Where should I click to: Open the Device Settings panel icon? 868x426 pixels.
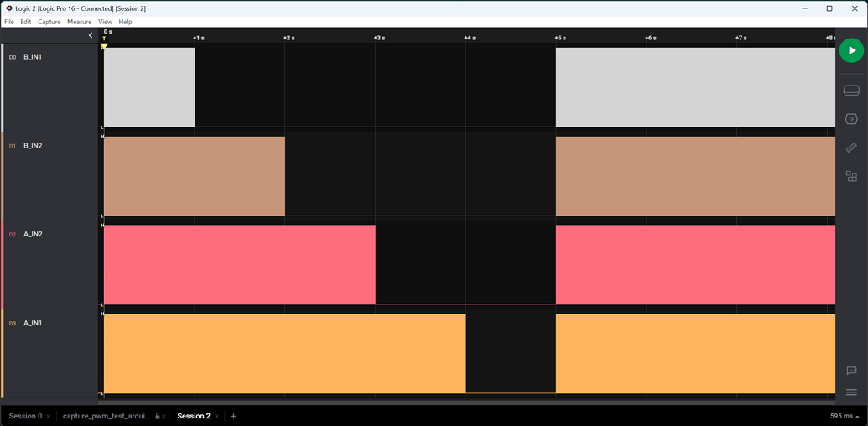(x=851, y=91)
